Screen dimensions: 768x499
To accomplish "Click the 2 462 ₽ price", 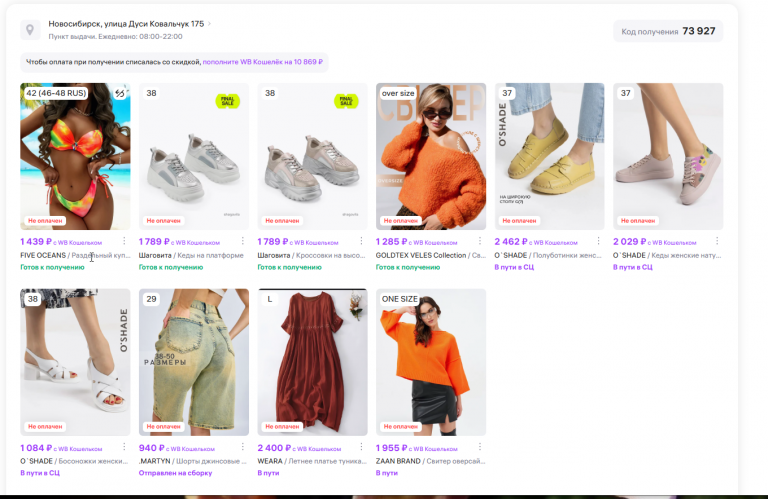I will 511,241.
